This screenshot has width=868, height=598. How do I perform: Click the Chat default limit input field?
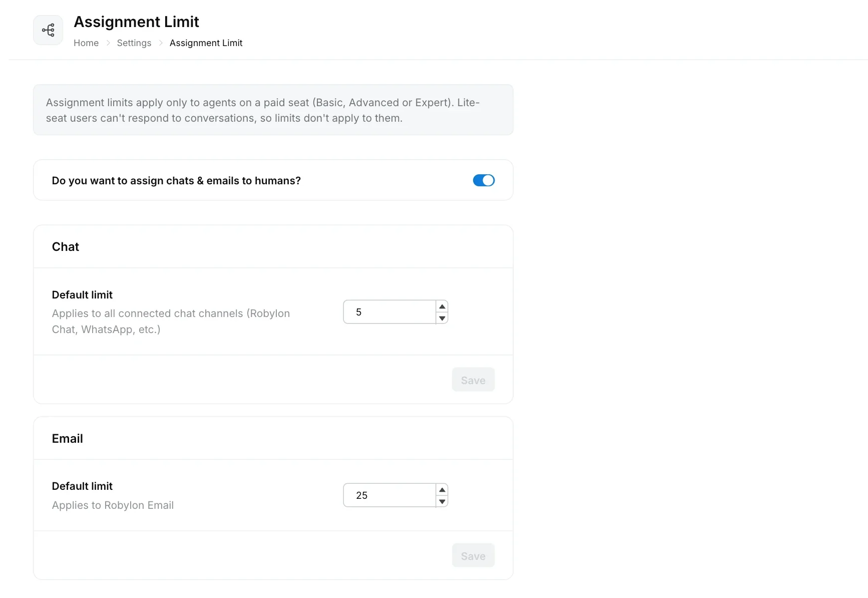389,312
